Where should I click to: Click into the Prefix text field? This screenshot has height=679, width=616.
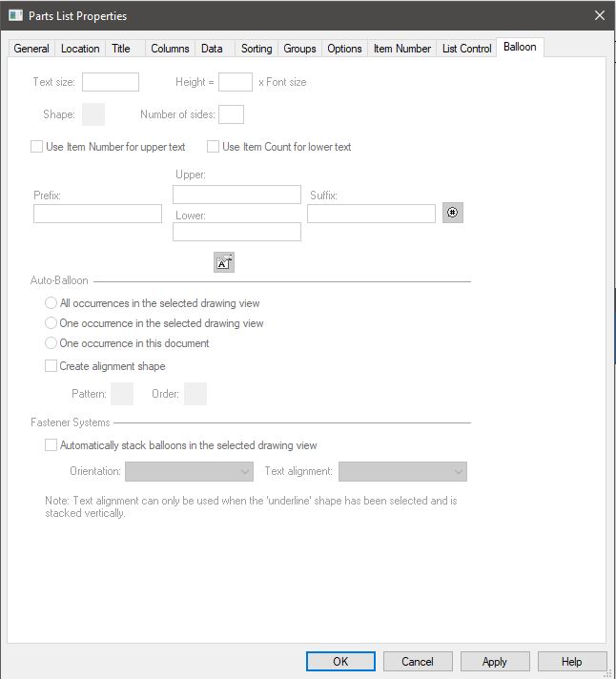(x=97, y=214)
